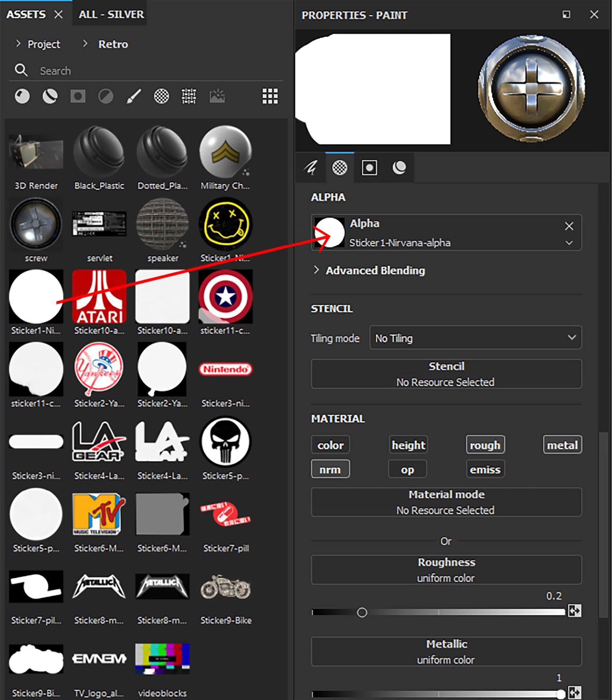Switch asset view with grid icon
This screenshot has height=700, width=612.
tap(270, 96)
